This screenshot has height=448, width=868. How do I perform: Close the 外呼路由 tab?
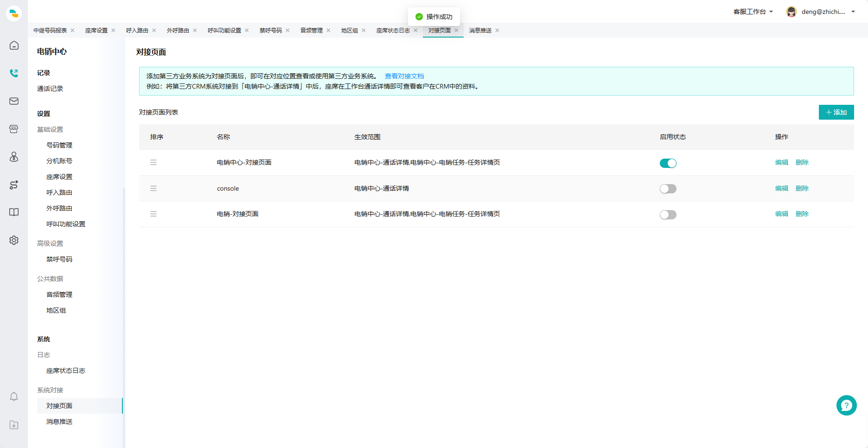[195, 30]
